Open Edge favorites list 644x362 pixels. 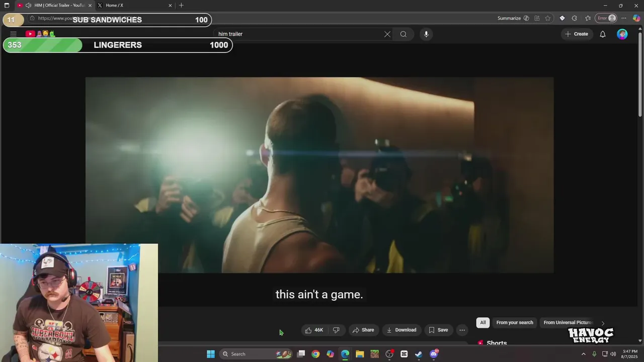point(588,18)
